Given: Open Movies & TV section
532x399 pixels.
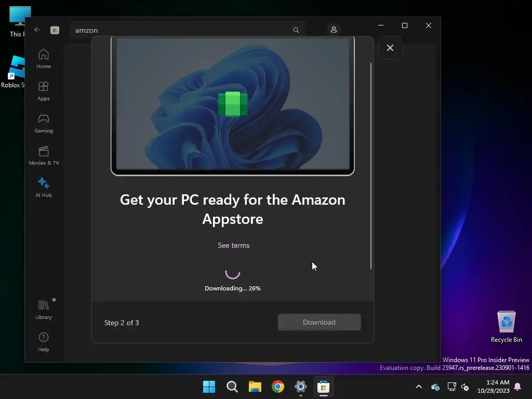Looking at the screenshot, I should [x=44, y=155].
